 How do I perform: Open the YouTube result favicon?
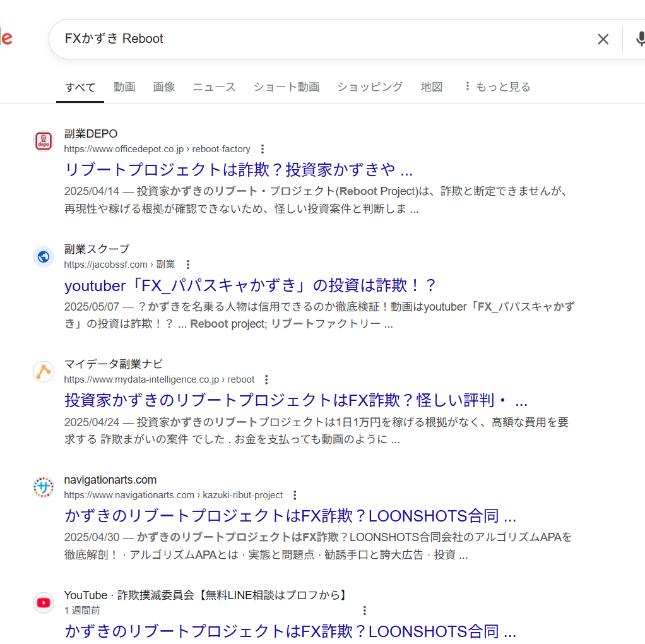(x=44, y=603)
